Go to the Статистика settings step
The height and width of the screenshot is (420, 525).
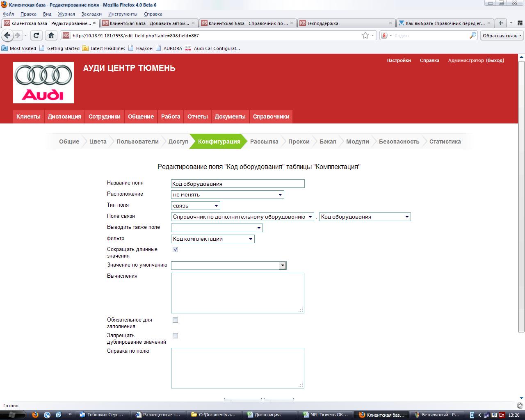pyautogui.click(x=445, y=142)
